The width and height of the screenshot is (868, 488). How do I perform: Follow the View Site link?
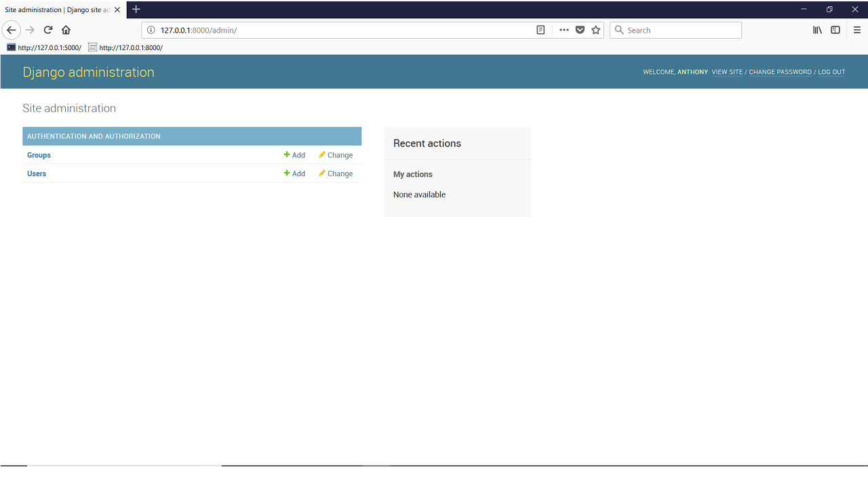coord(727,72)
